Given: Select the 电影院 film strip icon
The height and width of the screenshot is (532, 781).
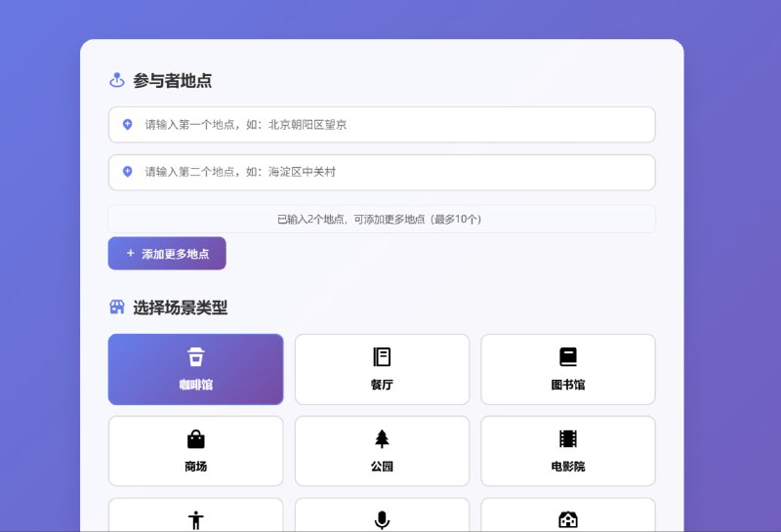Looking at the screenshot, I should 567,439.
